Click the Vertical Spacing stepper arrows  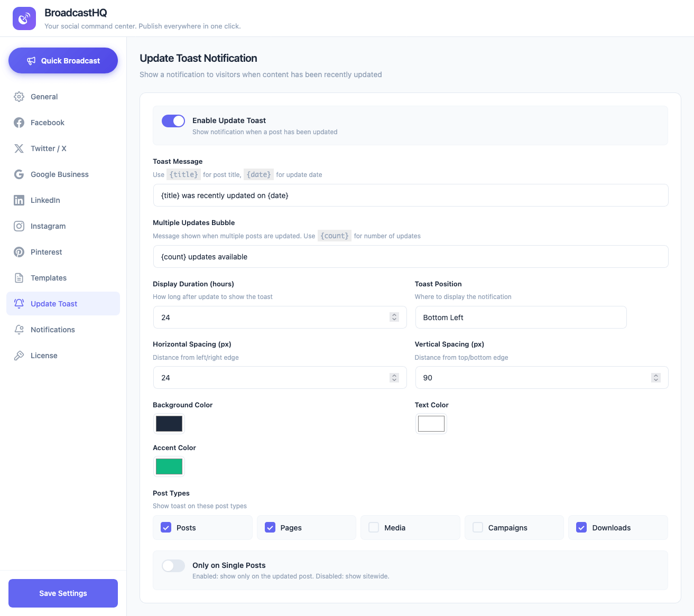coord(655,378)
